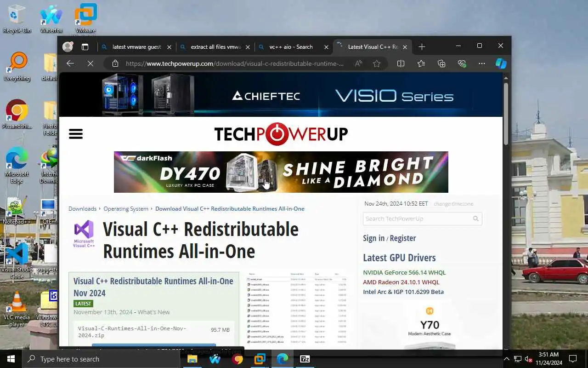
Task: Close the 'latest vmware guest' tab
Action: [169, 47]
